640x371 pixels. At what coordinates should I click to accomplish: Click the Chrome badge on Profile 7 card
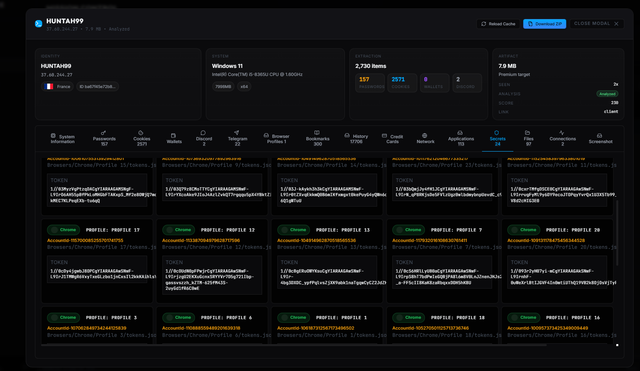tap(409, 230)
